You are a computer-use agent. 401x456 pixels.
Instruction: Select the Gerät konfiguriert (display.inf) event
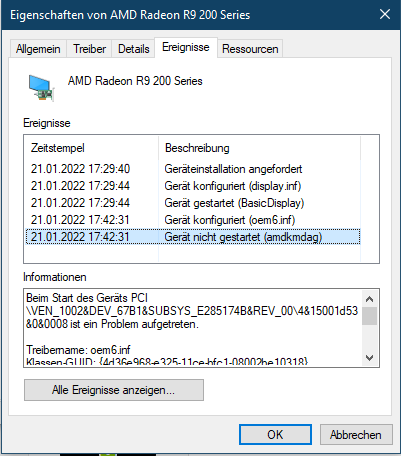click(x=193, y=186)
